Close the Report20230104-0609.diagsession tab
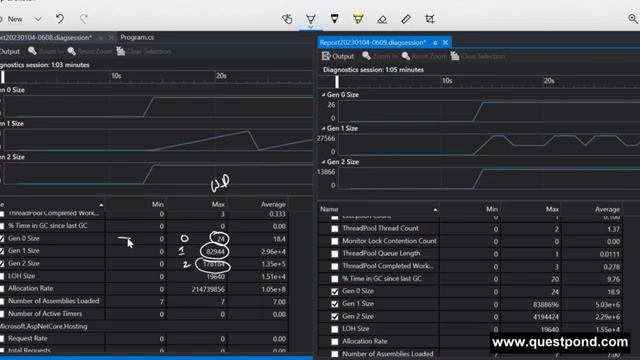Image resolution: width=640 pixels, height=360 pixels. pyautogui.click(x=445, y=42)
